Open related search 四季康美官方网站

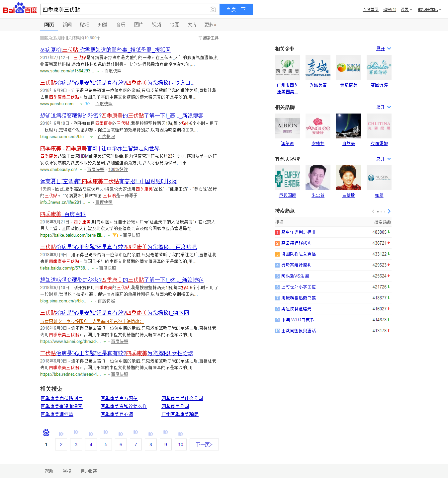[119, 398]
